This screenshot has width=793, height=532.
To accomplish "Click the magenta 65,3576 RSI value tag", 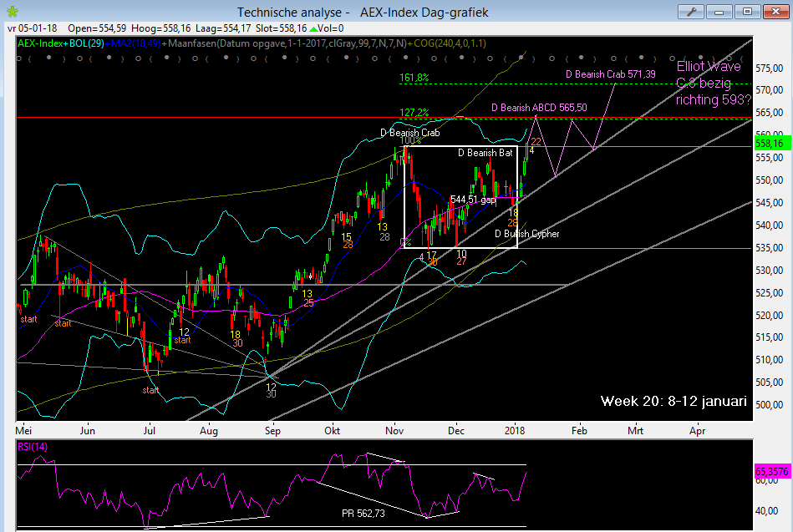I will coord(772,471).
